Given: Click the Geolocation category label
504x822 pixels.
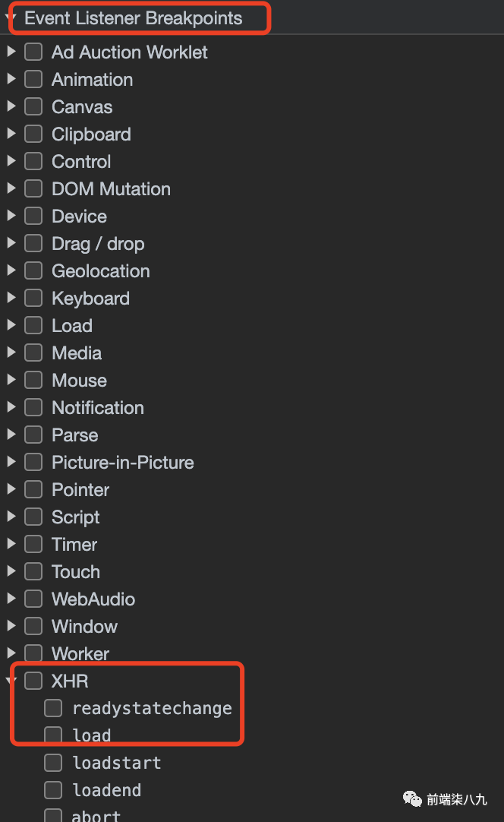Looking at the screenshot, I should pyautogui.click(x=100, y=271).
